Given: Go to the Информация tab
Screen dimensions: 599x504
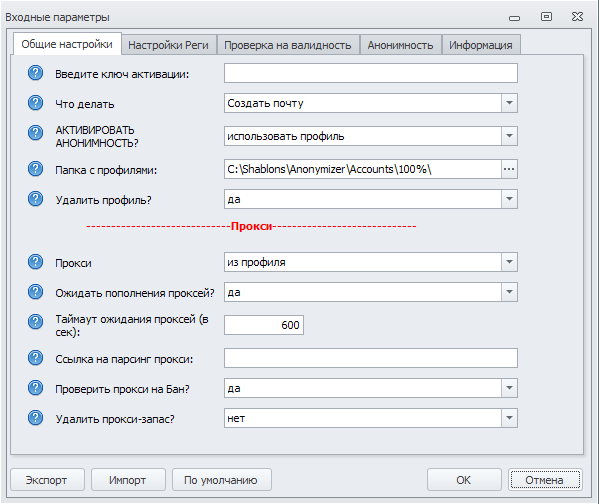Looking at the screenshot, I should (481, 45).
